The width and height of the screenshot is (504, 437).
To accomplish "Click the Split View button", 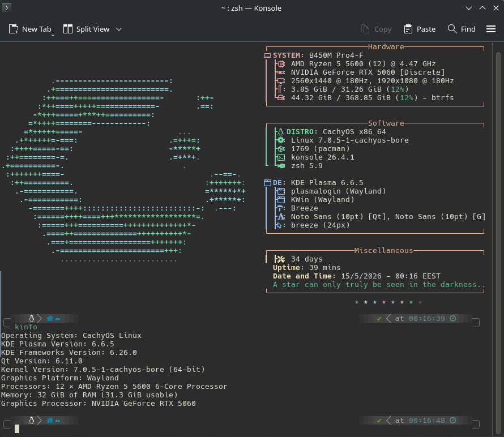I will pos(87,29).
